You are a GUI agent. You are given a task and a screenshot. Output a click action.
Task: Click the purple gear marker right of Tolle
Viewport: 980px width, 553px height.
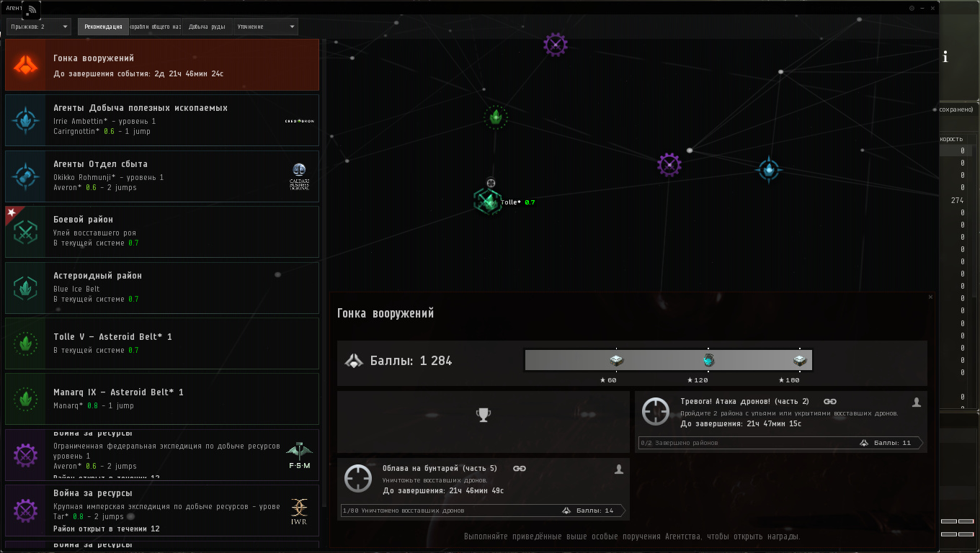click(x=669, y=165)
